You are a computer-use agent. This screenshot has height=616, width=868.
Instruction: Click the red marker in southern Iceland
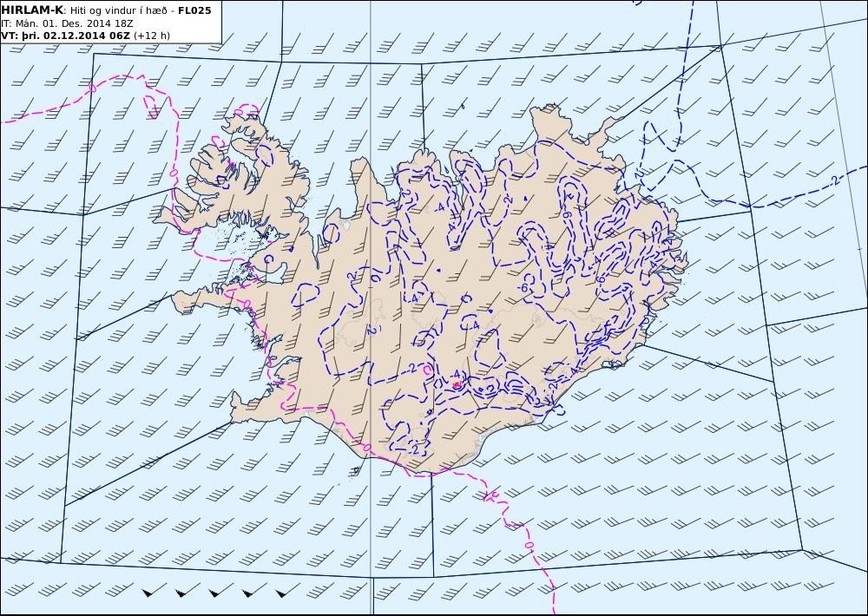[457, 384]
